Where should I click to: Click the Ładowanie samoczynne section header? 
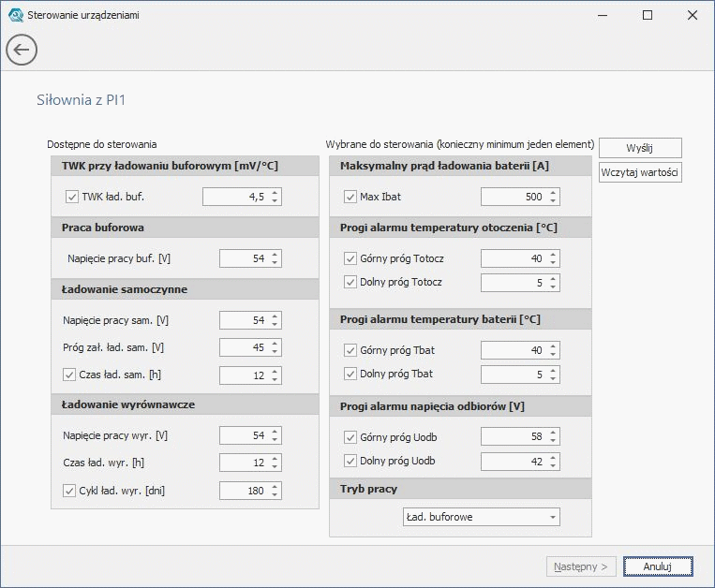[186, 289]
